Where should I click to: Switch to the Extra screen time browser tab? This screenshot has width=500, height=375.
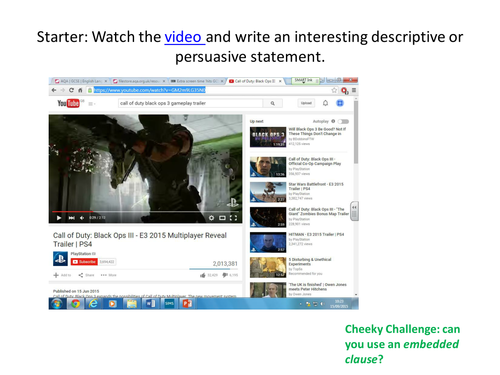pos(197,81)
